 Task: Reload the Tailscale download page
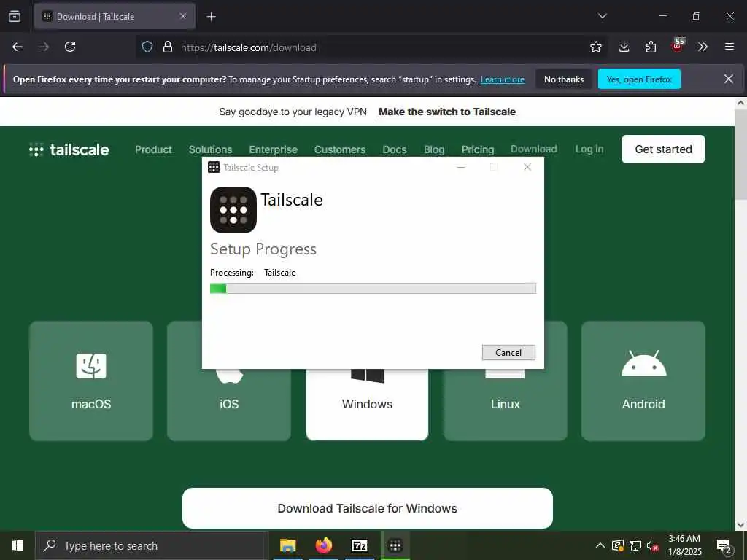point(70,47)
